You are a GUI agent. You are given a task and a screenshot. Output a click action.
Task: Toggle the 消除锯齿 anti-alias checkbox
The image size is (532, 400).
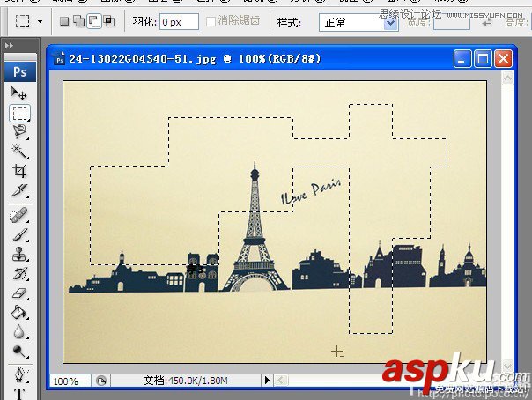pyautogui.click(x=211, y=22)
